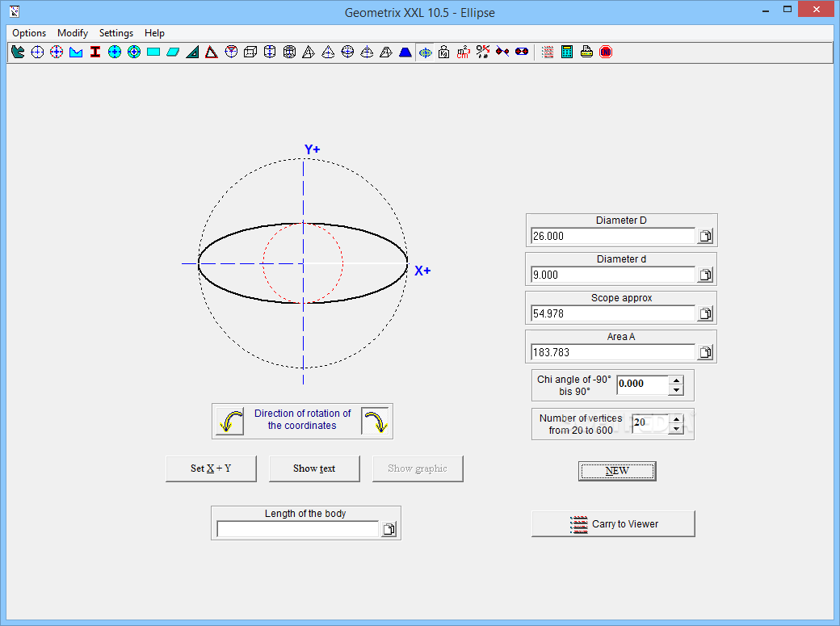This screenshot has width=840, height=626.
Task: Click the Area A value field
Action: (613, 352)
